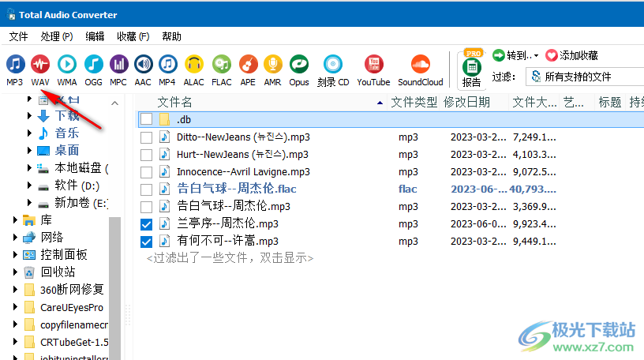Click the 网络 network icon
This screenshot has height=360, width=644.
coord(28,238)
